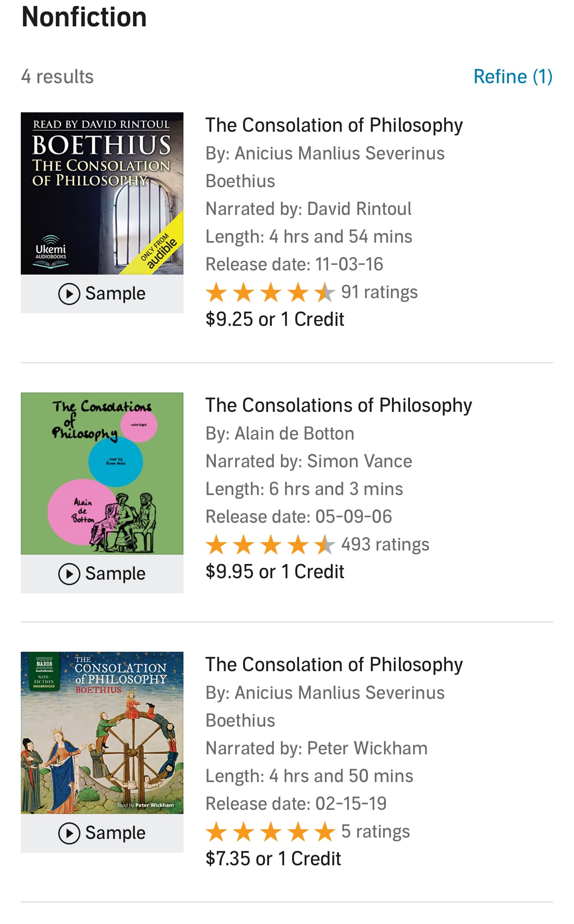This screenshot has height=924, width=574.
Task: Open Refine (1) filter options
Action: [x=513, y=77]
